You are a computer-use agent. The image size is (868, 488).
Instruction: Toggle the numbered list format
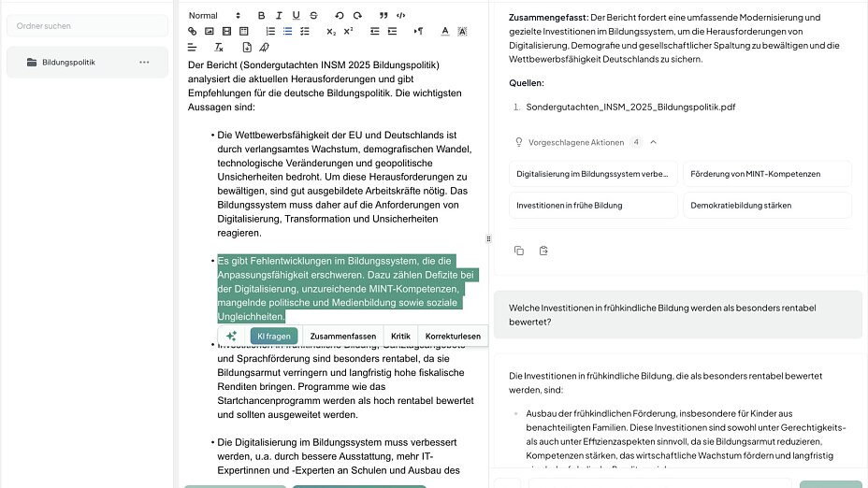click(270, 31)
